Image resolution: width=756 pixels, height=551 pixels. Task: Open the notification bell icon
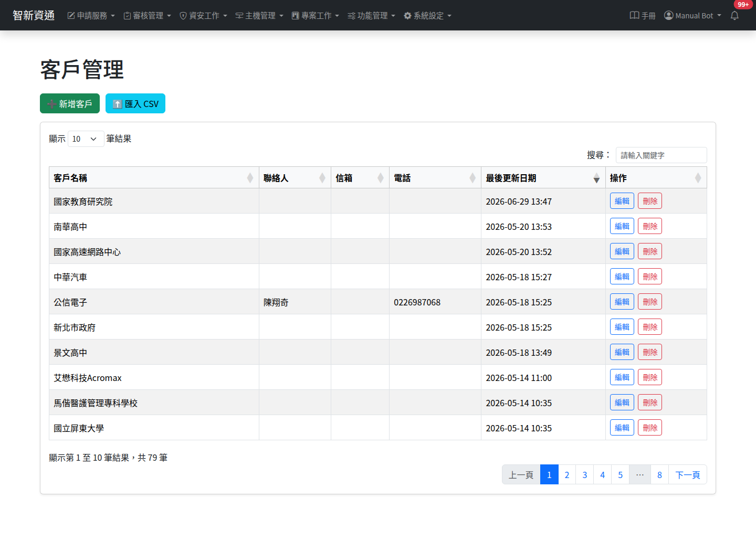click(734, 16)
